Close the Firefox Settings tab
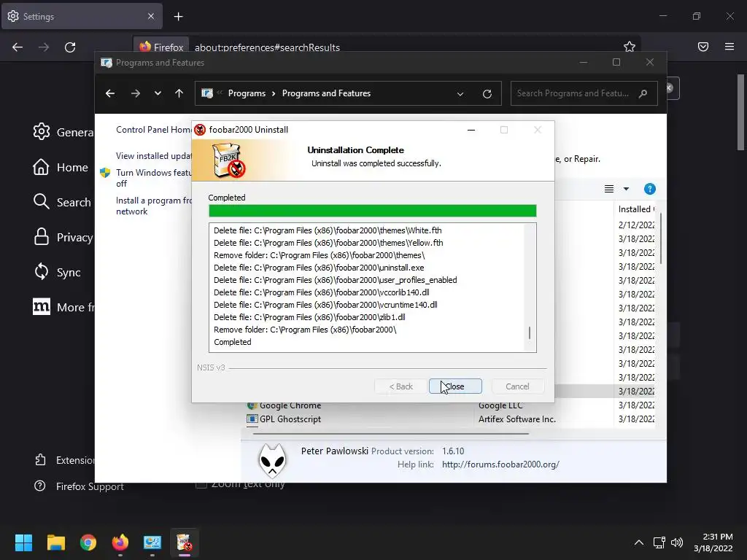The width and height of the screenshot is (747, 560). pyautogui.click(x=151, y=16)
